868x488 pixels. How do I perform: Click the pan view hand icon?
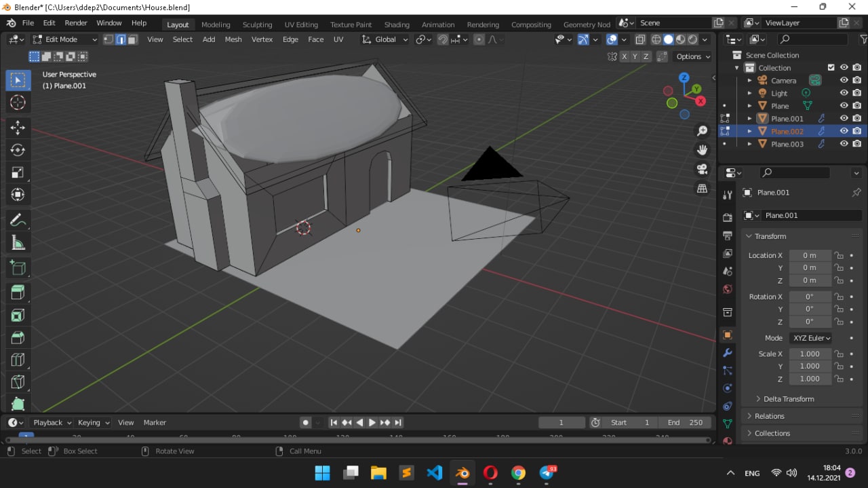(703, 149)
